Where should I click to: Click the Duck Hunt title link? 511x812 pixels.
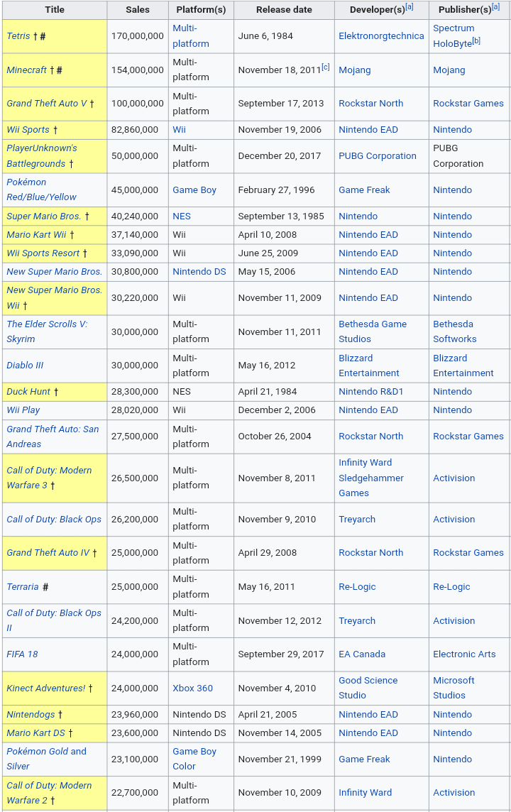[28, 392]
